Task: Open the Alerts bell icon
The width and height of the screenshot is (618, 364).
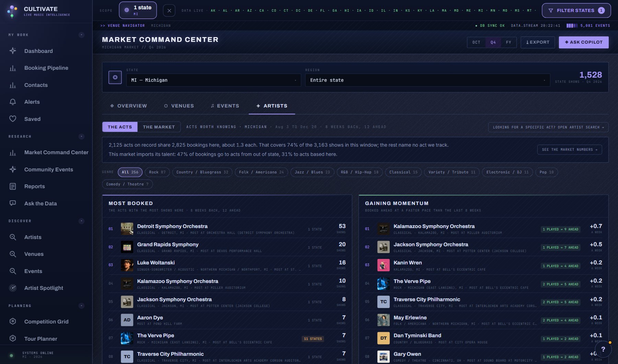Action: (13, 102)
